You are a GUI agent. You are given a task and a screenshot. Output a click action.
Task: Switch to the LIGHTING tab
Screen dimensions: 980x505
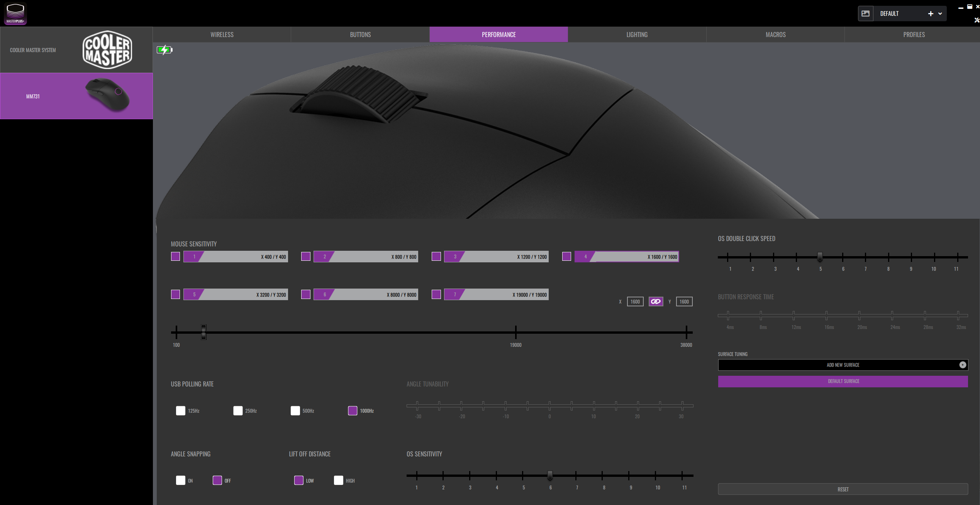(x=637, y=35)
